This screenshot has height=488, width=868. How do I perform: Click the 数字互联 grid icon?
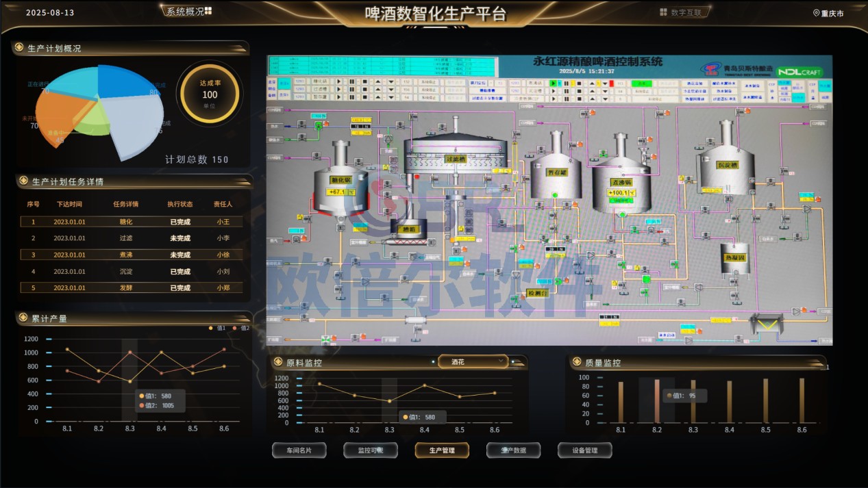(663, 12)
